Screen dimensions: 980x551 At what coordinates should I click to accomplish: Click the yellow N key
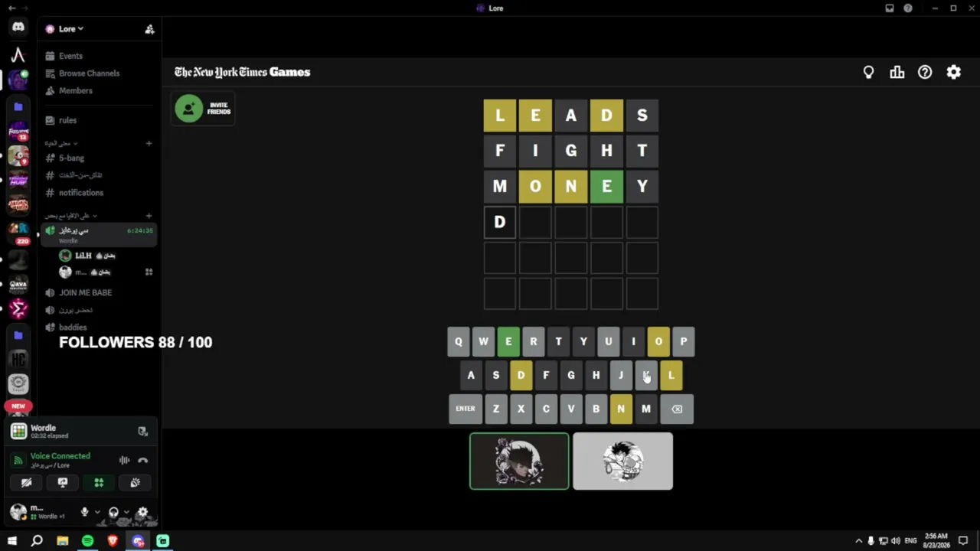[x=621, y=409]
